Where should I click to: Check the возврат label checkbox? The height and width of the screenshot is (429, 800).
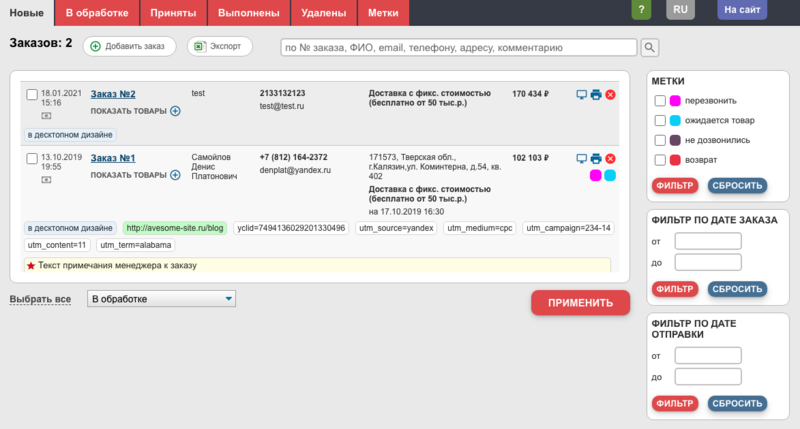click(x=660, y=160)
